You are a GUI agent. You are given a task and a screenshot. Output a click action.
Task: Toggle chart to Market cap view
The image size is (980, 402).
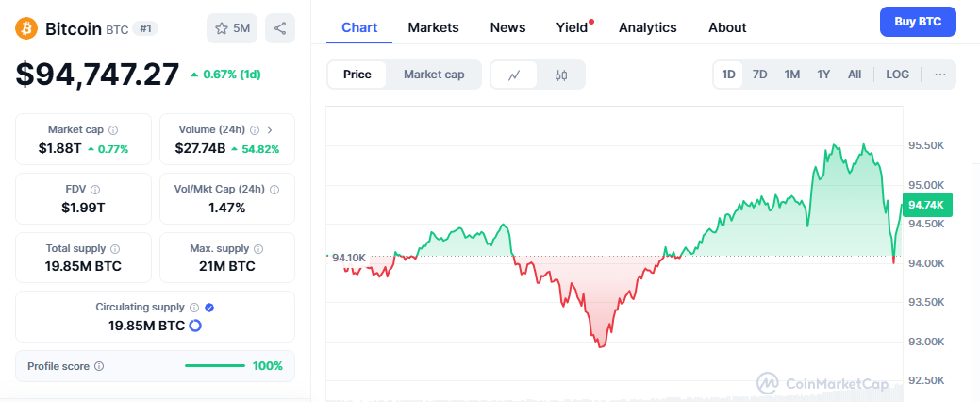[434, 75]
